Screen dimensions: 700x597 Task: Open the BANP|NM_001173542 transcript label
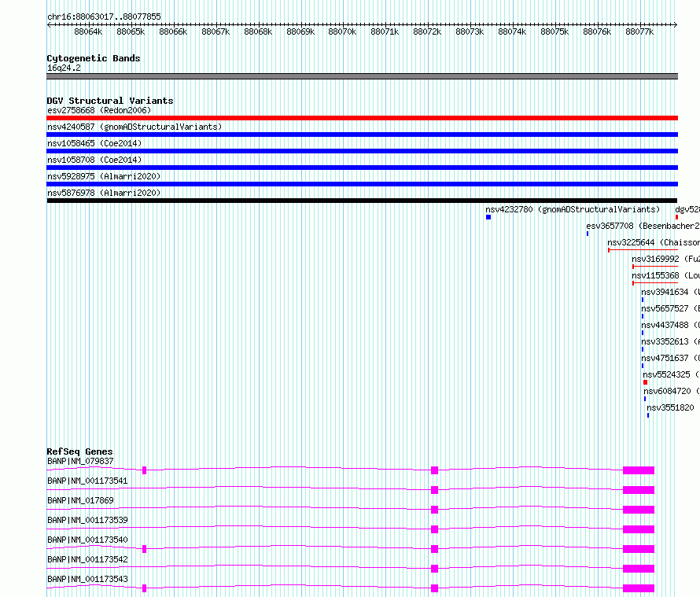tap(87, 559)
